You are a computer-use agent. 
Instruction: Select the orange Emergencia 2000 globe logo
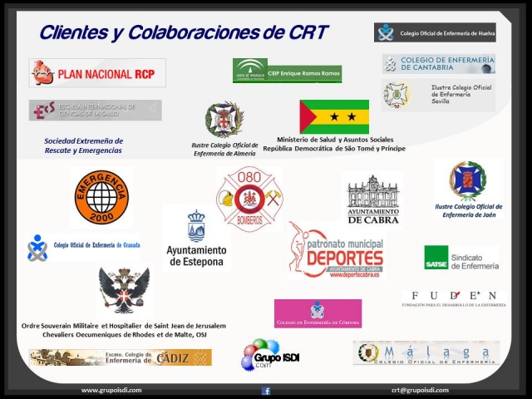101,197
